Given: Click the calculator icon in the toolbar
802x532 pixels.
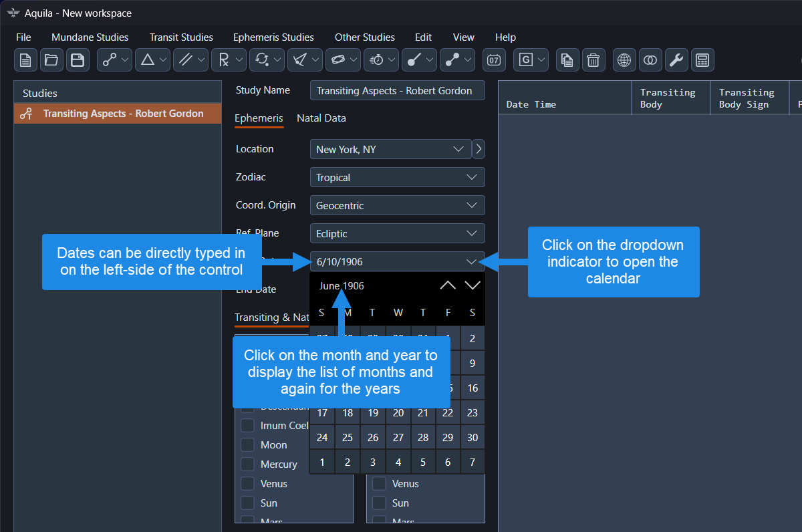Looking at the screenshot, I should click(x=702, y=60).
